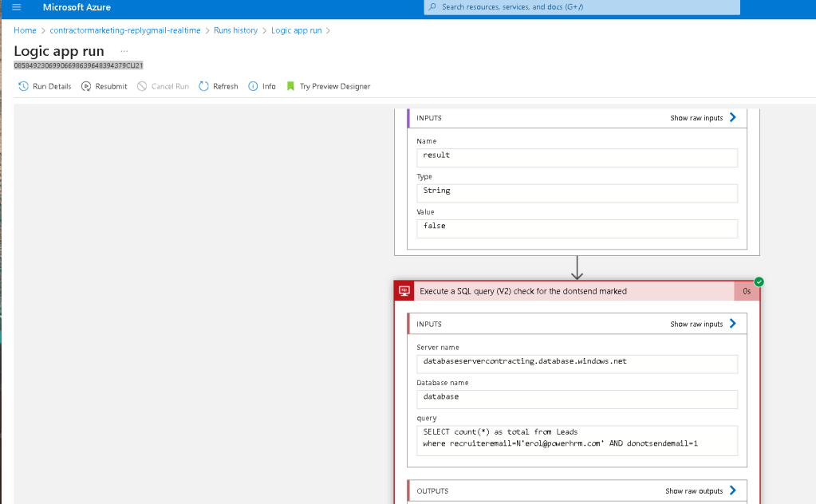Click the green Preview Designer bookmark icon

[290, 86]
